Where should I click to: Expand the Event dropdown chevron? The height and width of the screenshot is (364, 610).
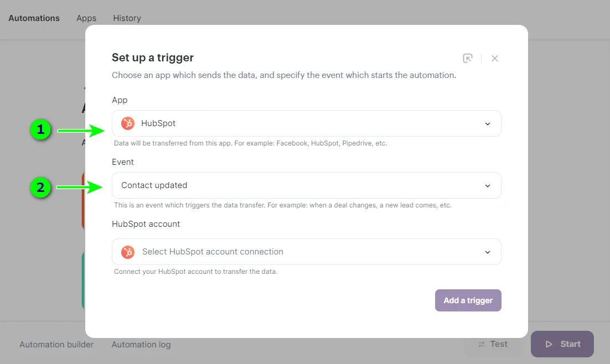(x=488, y=186)
